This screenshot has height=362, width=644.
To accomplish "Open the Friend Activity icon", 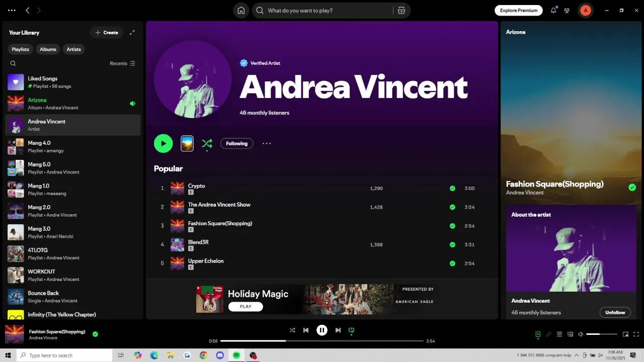I will (567, 10).
